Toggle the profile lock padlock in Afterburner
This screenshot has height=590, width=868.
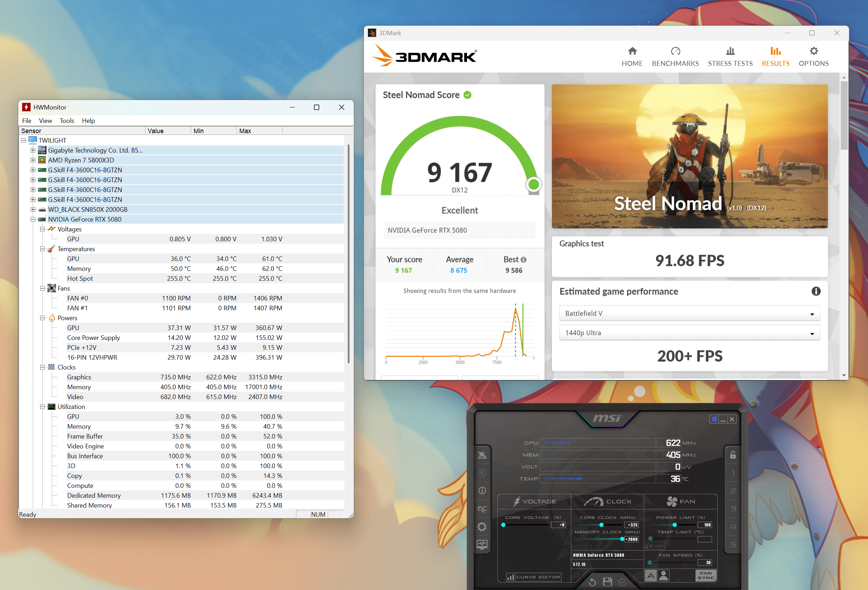[733, 455]
